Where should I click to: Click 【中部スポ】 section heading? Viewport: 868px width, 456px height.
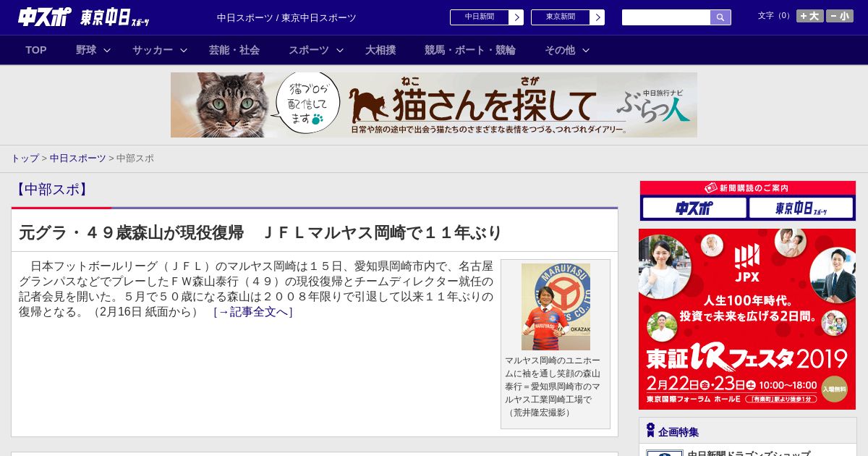[x=51, y=190]
